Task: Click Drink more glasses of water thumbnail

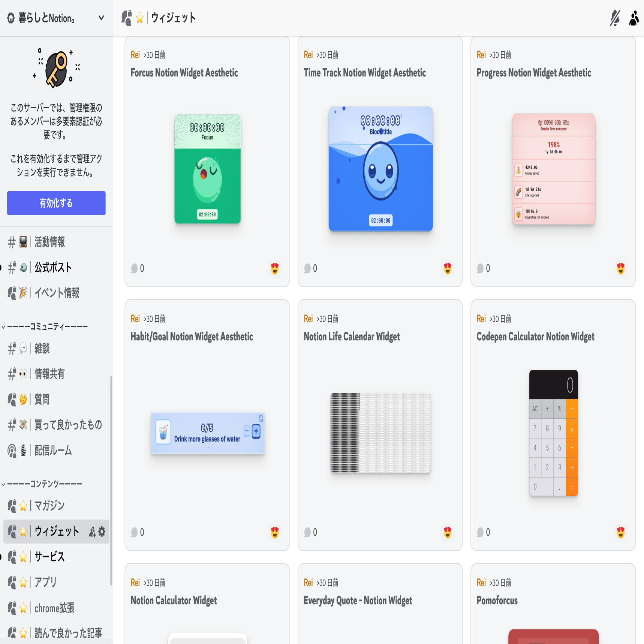Action: point(208,433)
